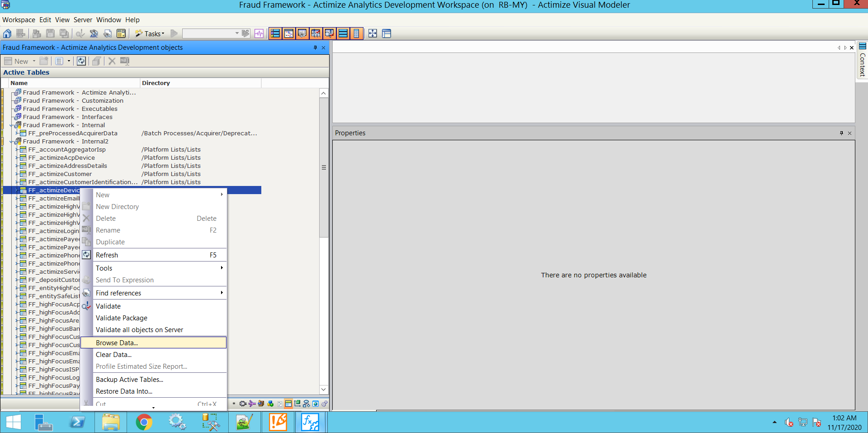Open the New button dropdown arrow in panel
Screen dimensions: 868x433
click(34, 61)
